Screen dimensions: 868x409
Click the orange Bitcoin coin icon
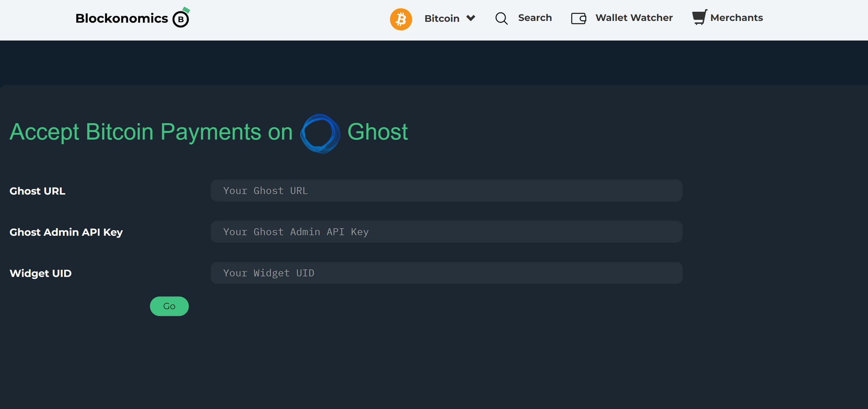coord(401,19)
